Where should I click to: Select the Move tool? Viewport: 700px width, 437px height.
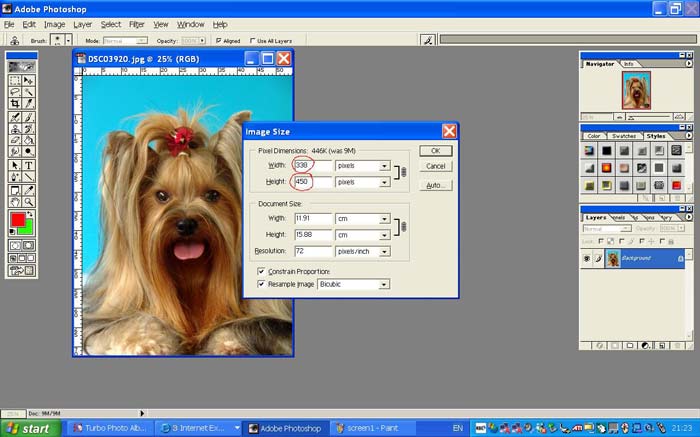[x=29, y=80]
